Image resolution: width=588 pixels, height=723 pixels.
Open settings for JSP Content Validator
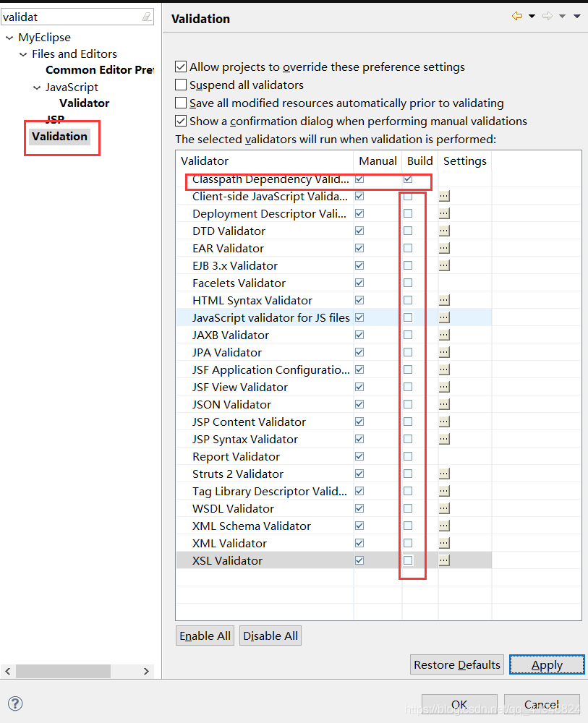pyautogui.click(x=444, y=422)
